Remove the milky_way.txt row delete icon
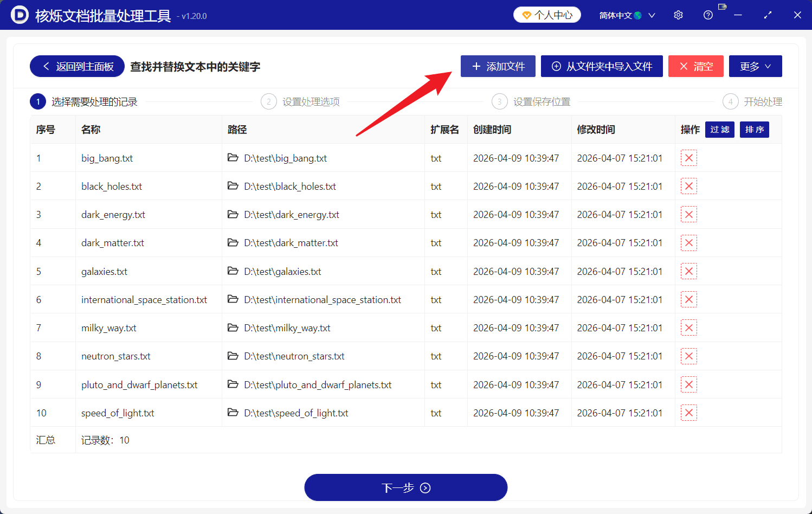Image resolution: width=812 pixels, height=514 pixels. [688, 327]
